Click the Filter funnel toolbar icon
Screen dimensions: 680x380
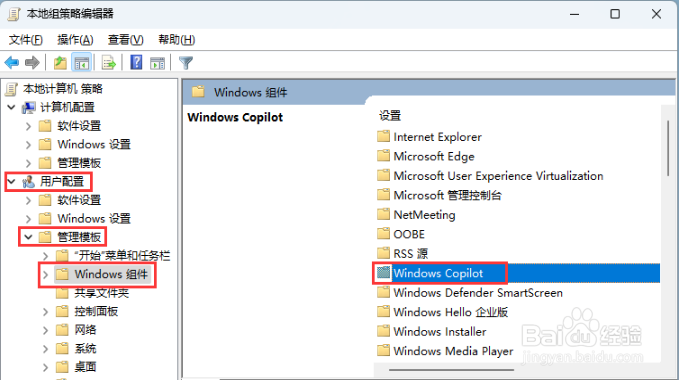pyautogui.click(x=186, y=63)
